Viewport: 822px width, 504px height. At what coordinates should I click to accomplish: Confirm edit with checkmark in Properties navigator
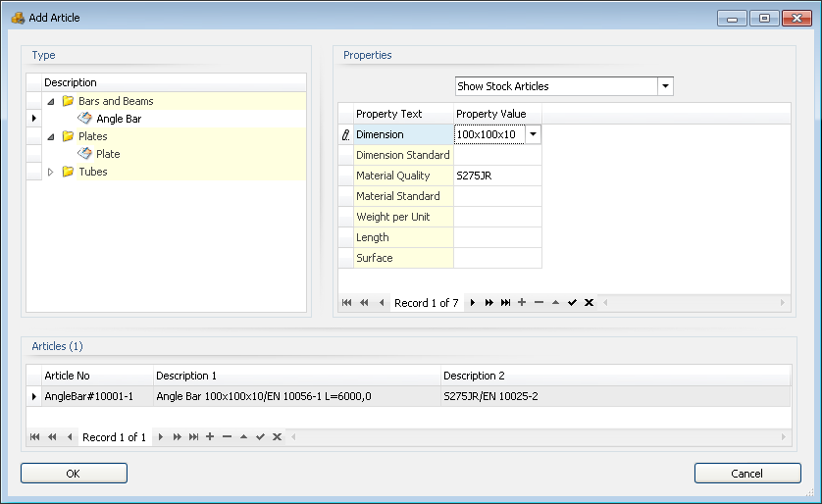(572, 303)
